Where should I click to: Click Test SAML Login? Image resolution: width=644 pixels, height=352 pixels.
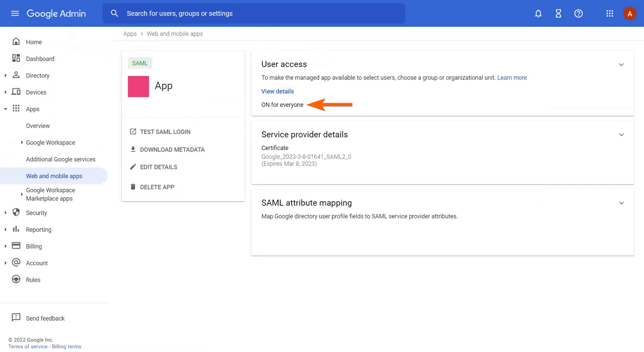165,132
